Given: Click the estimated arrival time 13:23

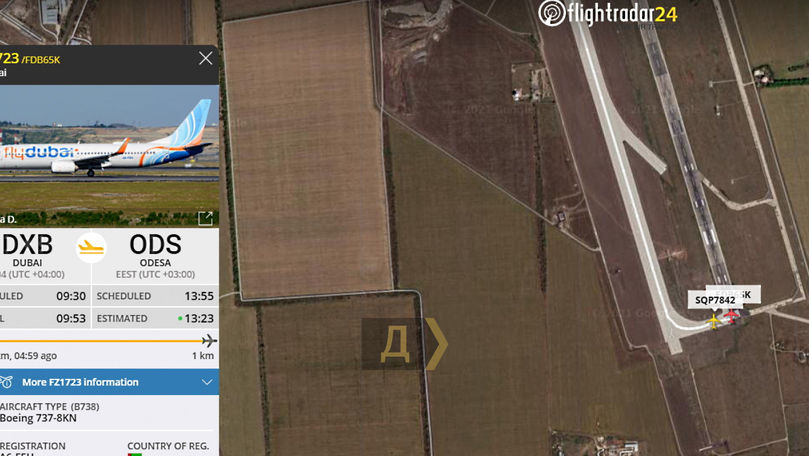Looking at the screenshot, I should point(199,318).
